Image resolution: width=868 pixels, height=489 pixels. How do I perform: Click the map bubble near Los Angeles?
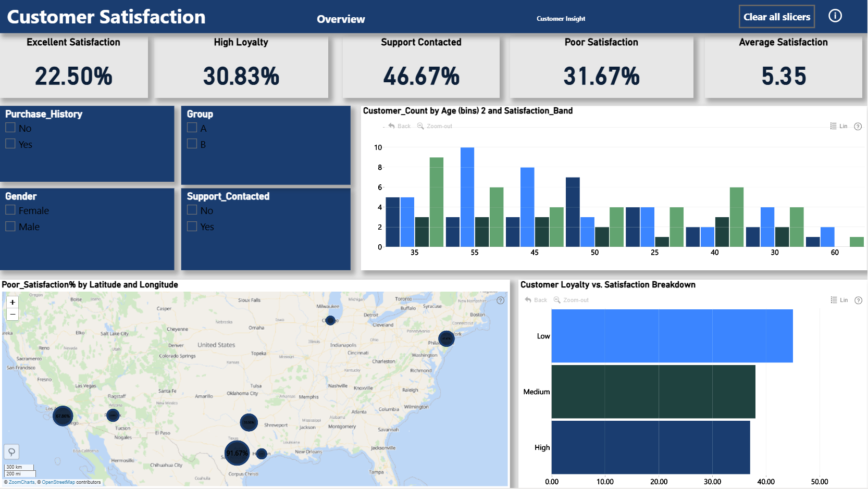(63, 416)
